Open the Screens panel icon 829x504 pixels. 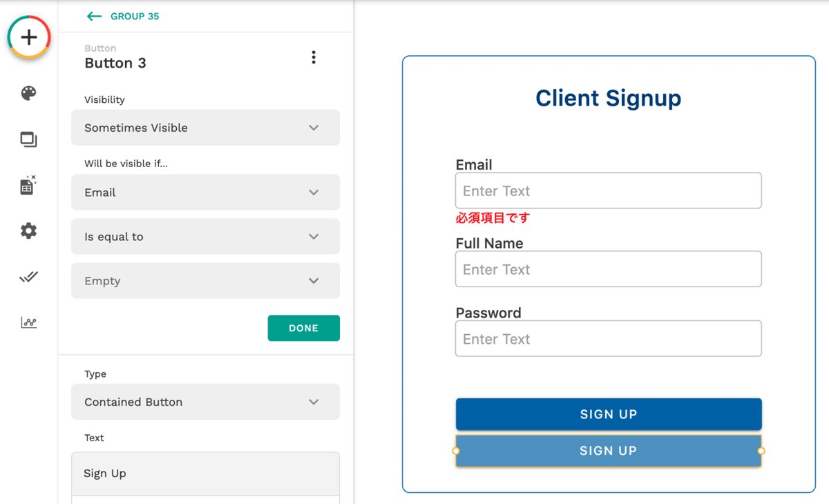point(28,139)
